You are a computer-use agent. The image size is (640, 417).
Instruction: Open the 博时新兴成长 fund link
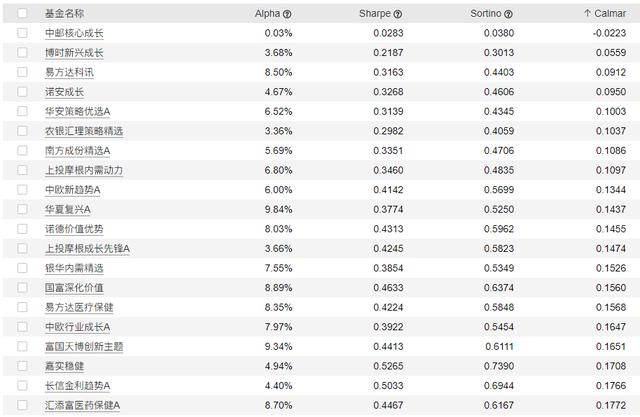[x=74, y=53]
